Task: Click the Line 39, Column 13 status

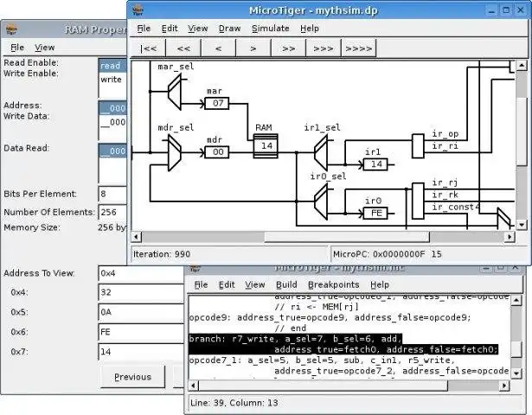Action: 234,403
